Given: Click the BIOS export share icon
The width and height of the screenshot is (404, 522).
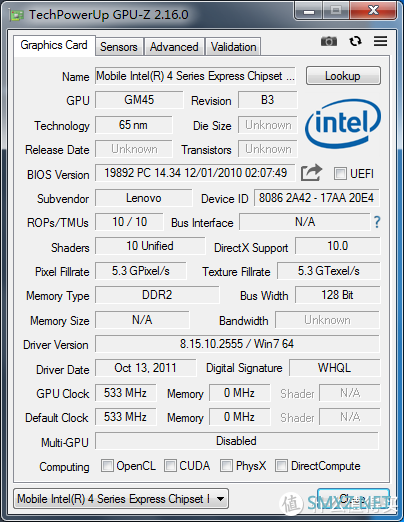Looking at the screenshot, I should pyautogui.click(x=311, y=173).
